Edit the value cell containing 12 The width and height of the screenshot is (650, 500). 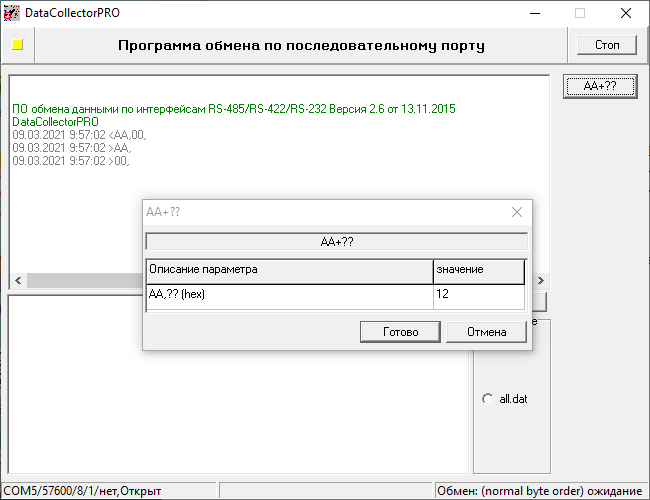479,296
